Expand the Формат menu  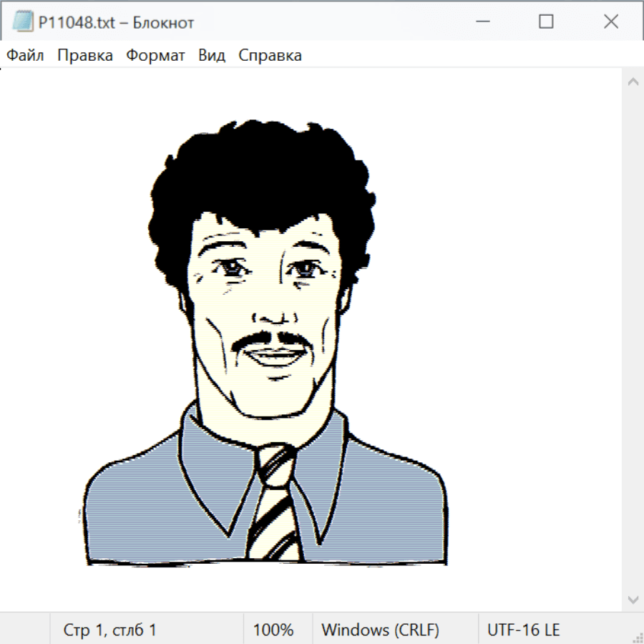click(155, 56)
